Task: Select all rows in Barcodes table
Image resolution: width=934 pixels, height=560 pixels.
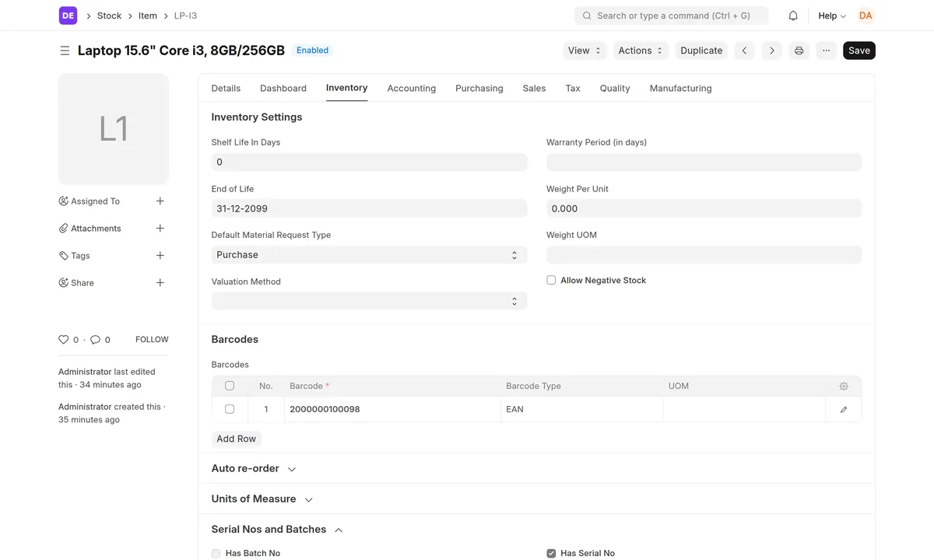Action: click(230, 386)
